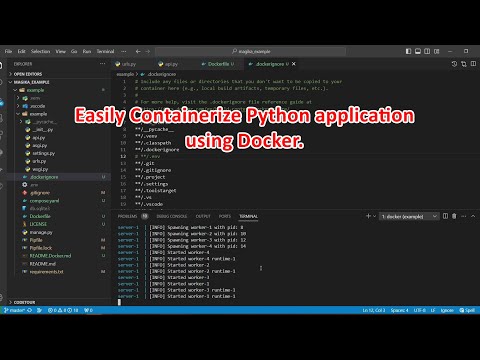The height and width of the screenshot is (360, 480).
Task: Open the File menu
Action: [8, 51]
